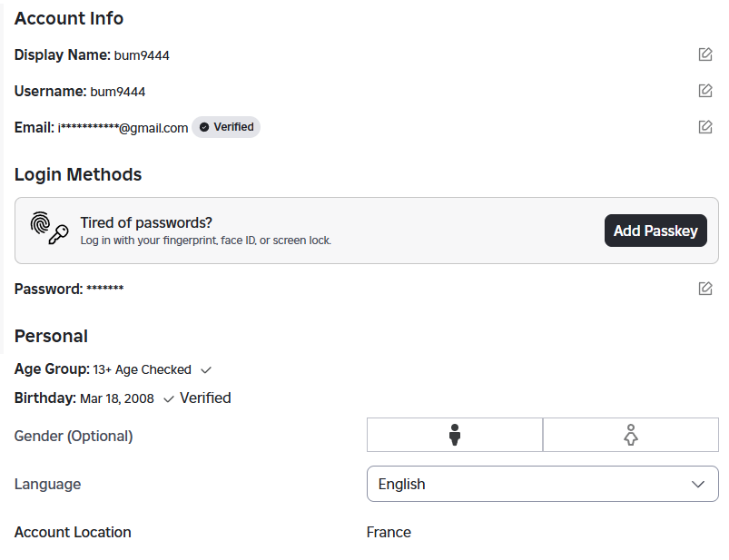Click the 13+ Age Checked text

point(142,369)
